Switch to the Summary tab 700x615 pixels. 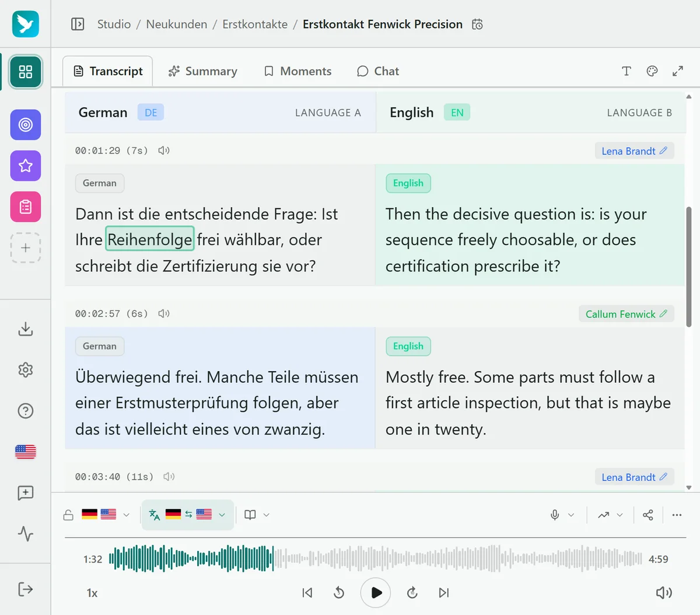pos(203,71)
